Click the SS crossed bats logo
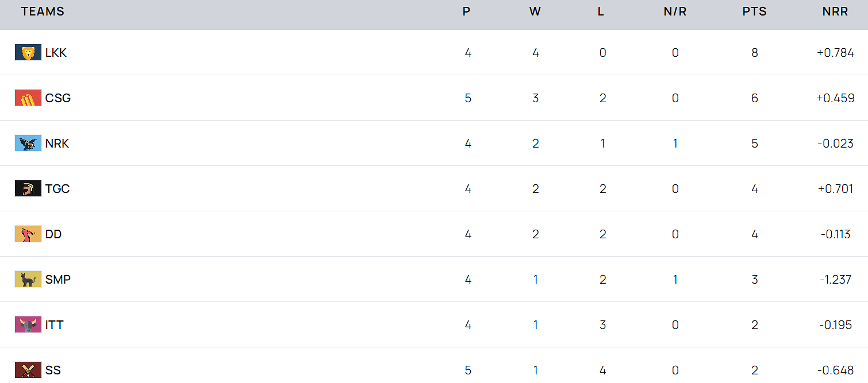This screenshot has height=383, width=868. 28,370
